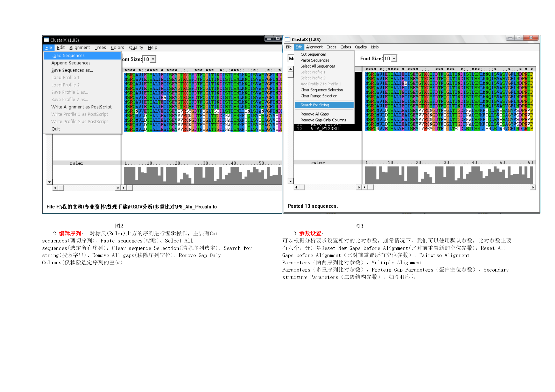Screen dimensions: 555x392
Task: Choose Clear Range Selection entry
Action: 324,96
